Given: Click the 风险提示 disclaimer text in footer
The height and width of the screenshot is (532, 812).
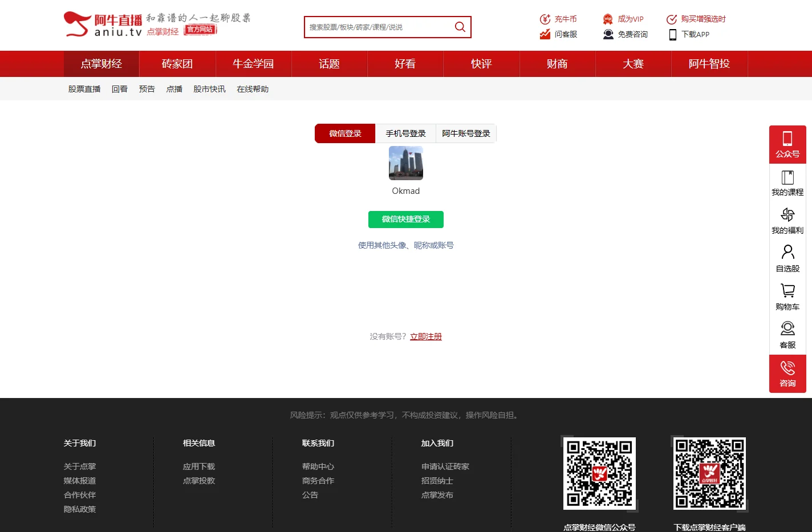Looking at the screenshot, I should (x=406, y=415).
